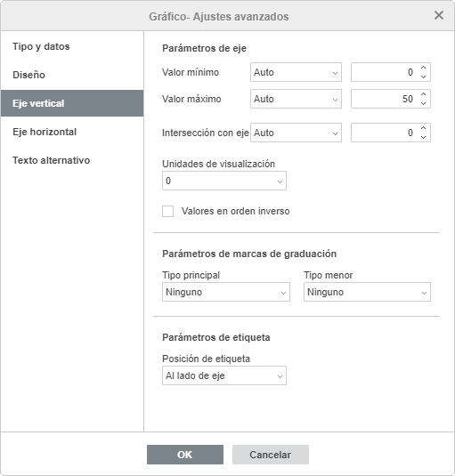This screenshot has width=455, height=476.
Task: Open Tipo menor tick mark dropdown
Action: [x=367, y=292]
